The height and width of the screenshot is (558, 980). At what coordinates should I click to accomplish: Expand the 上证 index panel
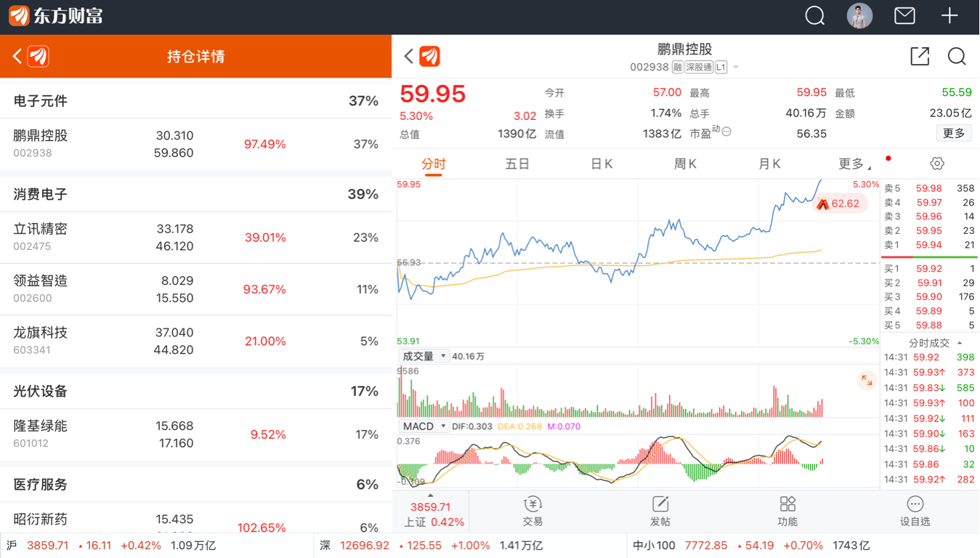[430, 511]
